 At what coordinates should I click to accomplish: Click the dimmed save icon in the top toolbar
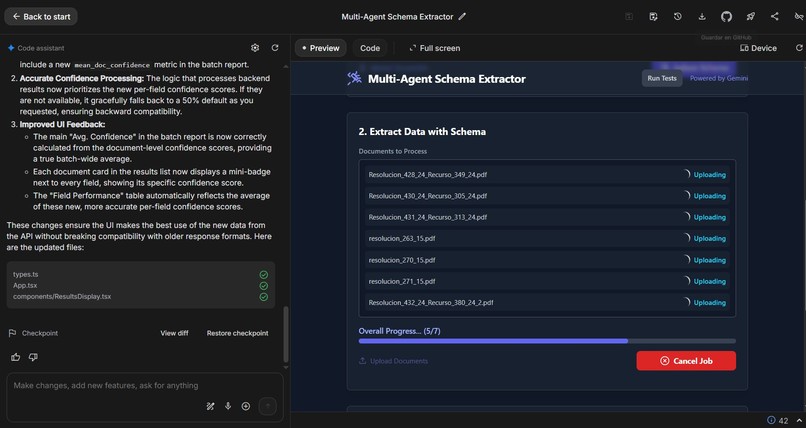pyautogui.click(x=629, y=16)
